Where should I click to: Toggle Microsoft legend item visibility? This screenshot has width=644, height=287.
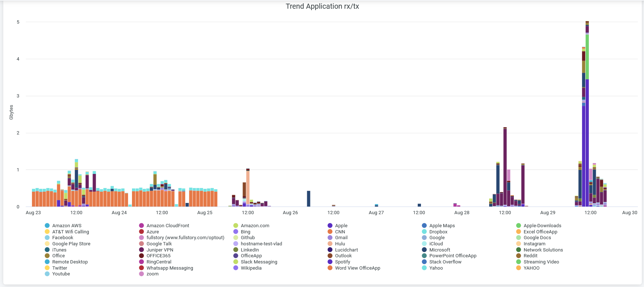[x=439, y=250]
